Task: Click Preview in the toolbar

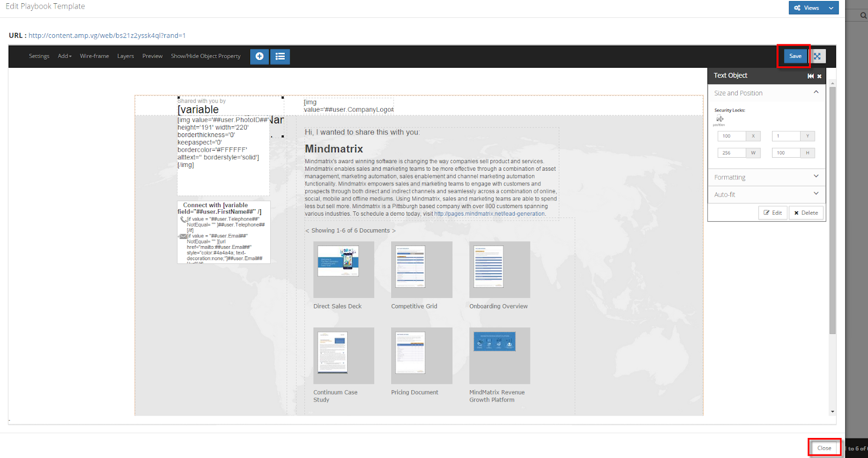Action: (x=152, y=56)
